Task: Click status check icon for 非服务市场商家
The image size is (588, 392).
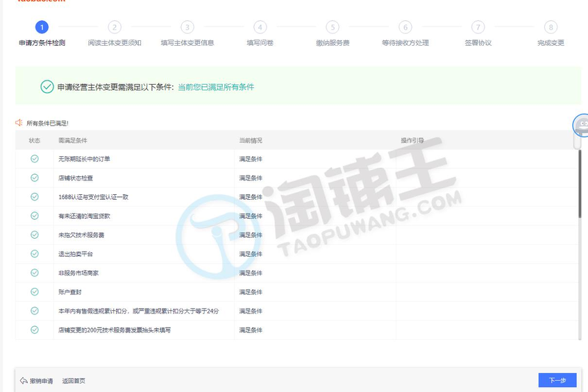Action: [35, 273]
